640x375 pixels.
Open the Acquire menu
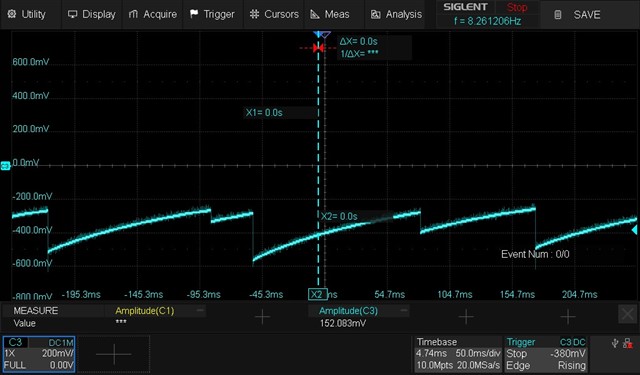[x=153, y=14]
